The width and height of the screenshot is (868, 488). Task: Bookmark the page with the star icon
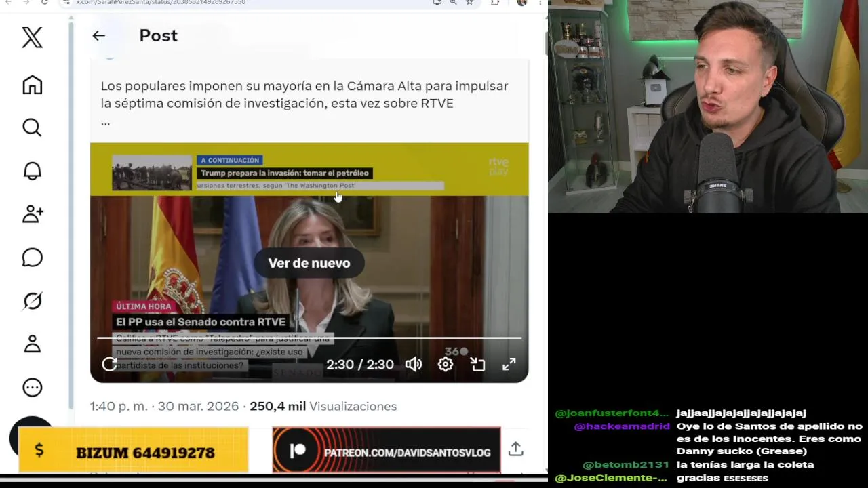pos(469,3)
